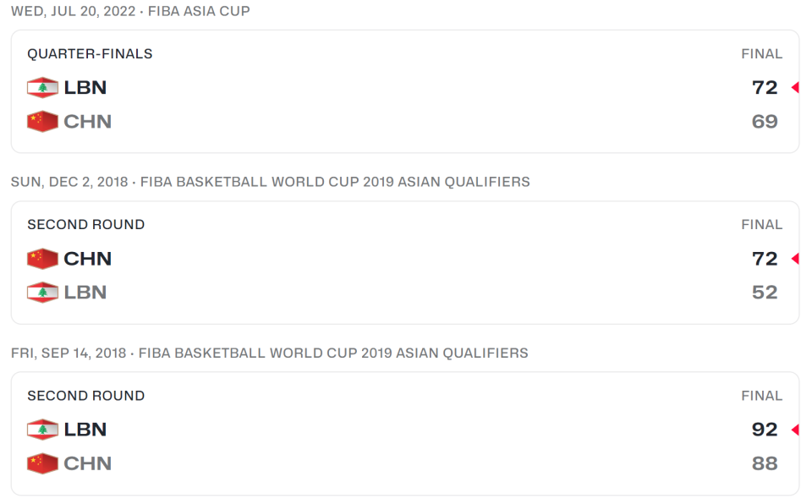Click China flag in the quarter-finals game
This screenshot has height=504, width=812.
[x=42, y=121]
